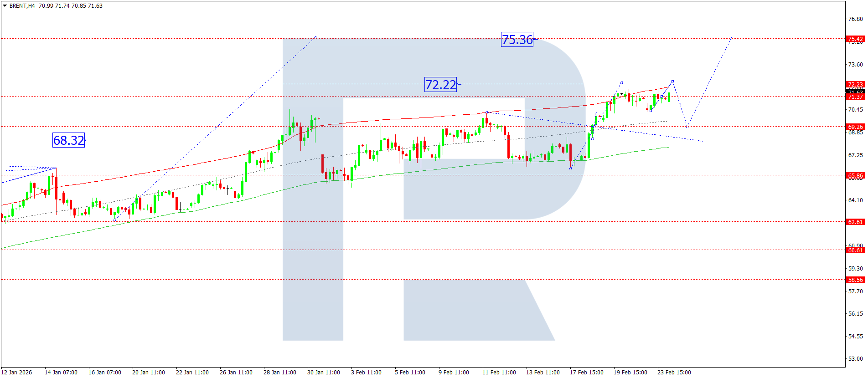Click the 53.00 price scale value

click(855, 359)
